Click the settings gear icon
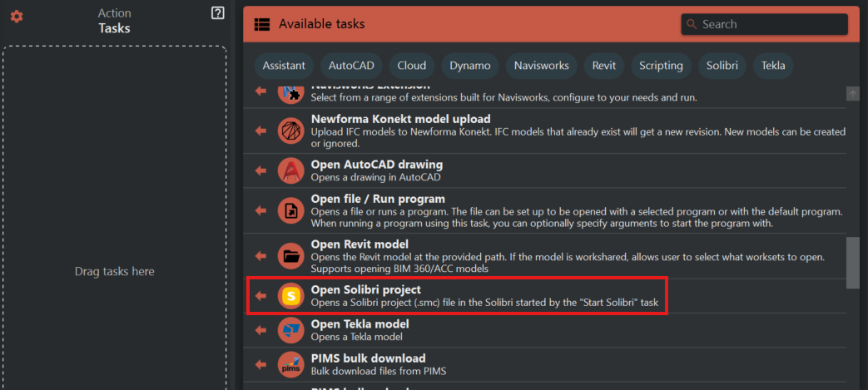The width and height of the screenshot is (868, 390). 17,17
